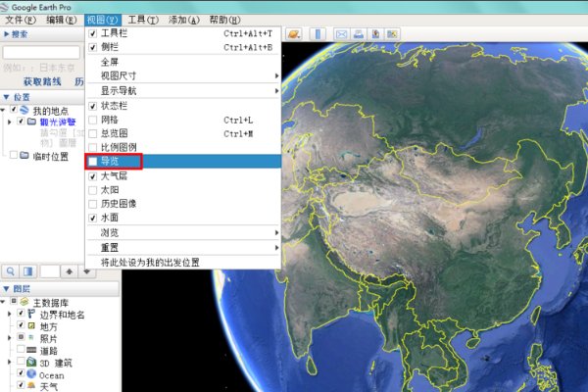Expand the 3D 建筑 tree node
Viewport: 588px width, 392px height.
click(x=10, y=362)
